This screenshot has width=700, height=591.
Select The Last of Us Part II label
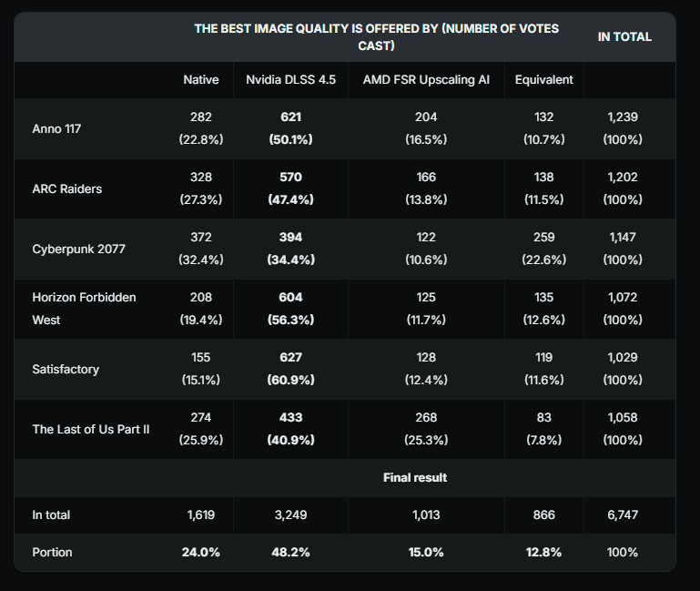(90, 429)
